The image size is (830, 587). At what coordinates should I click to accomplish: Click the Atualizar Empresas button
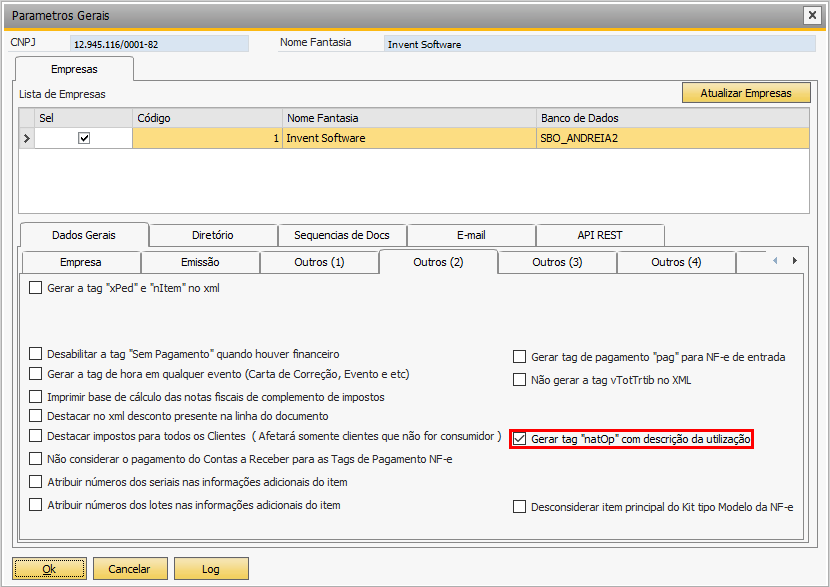click(x=746, y=93)
